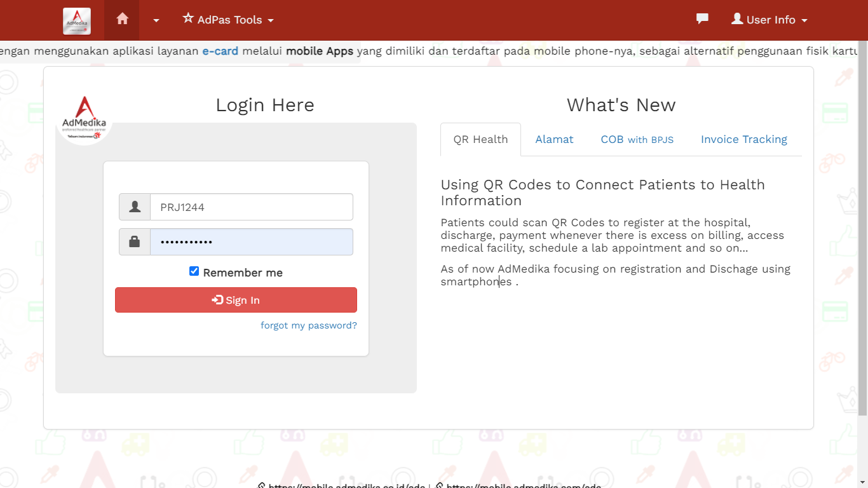Click the AdMedika round logo on login panel

tap(85, 118)
